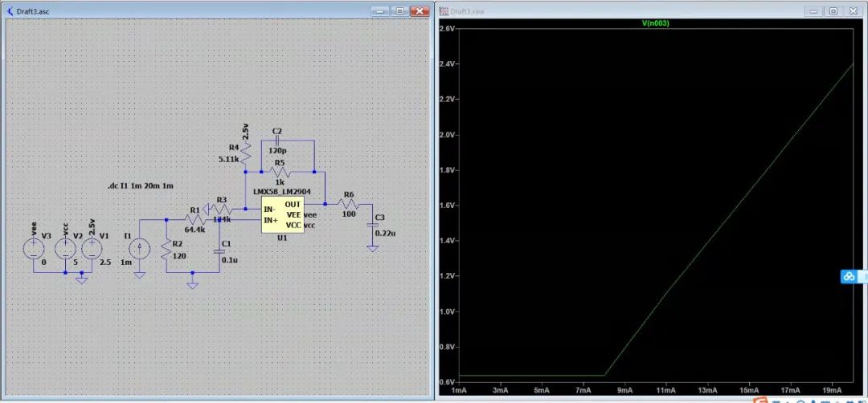Minimize the Draft3.asc schematic window

click(x=379, y=10)
